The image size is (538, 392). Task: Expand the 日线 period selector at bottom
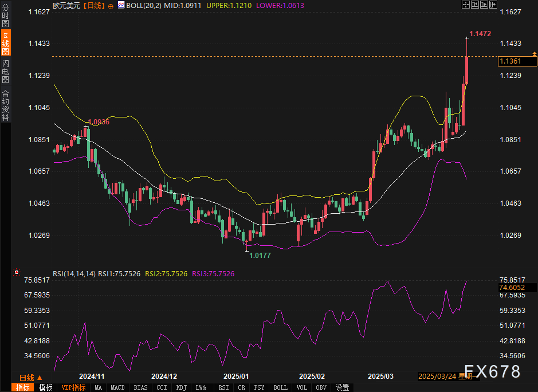tap(30, 378)
